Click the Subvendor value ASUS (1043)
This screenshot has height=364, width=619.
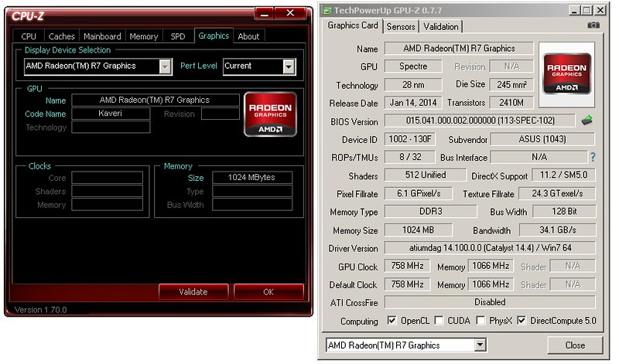pos(542,139)
